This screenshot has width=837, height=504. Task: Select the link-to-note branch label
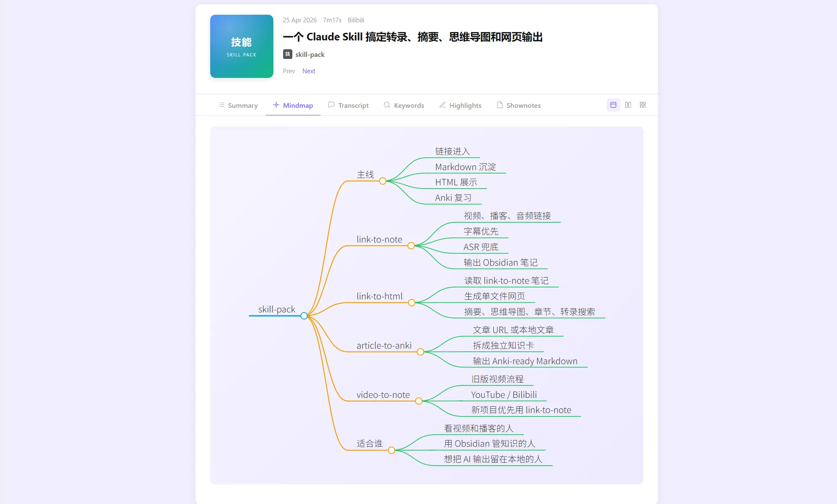tap(380, 240)
